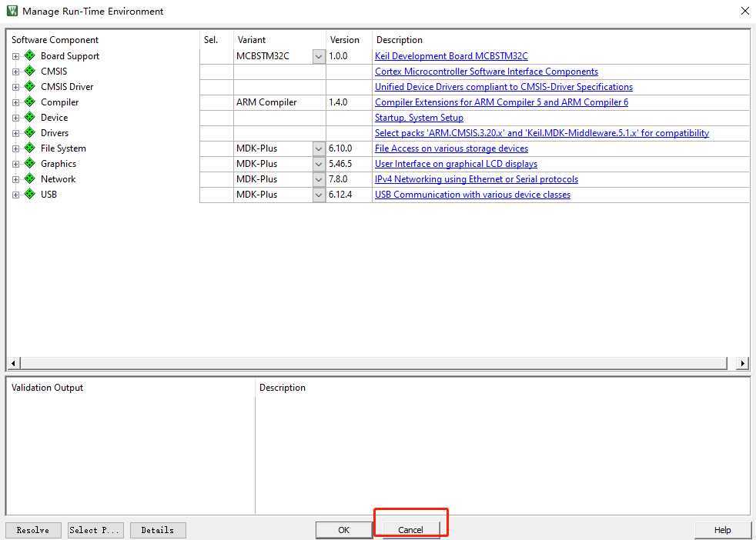
Task: Click the Select P... button
Action: point(95,530)
